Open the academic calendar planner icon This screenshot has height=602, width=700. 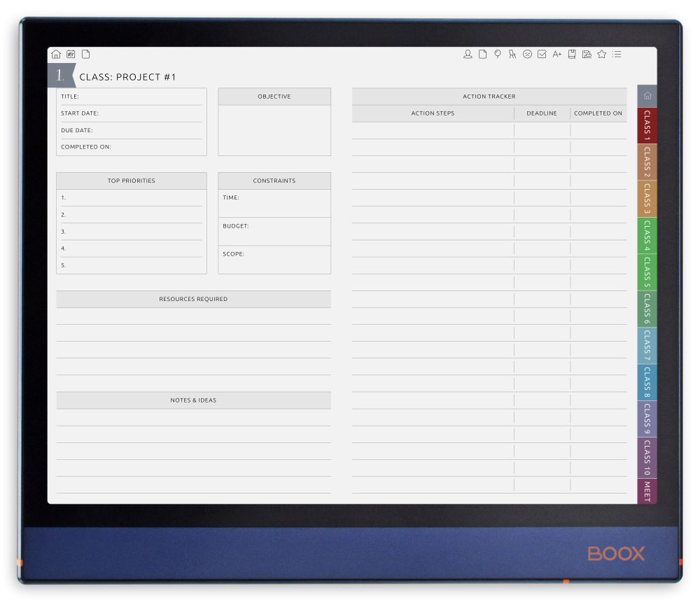click(x=71, y=54)
